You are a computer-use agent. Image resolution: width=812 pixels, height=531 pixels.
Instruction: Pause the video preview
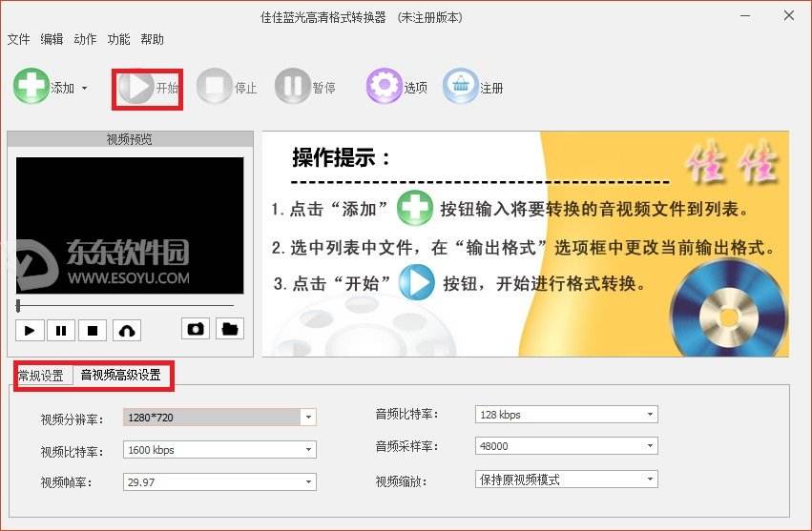pos(61,330)
